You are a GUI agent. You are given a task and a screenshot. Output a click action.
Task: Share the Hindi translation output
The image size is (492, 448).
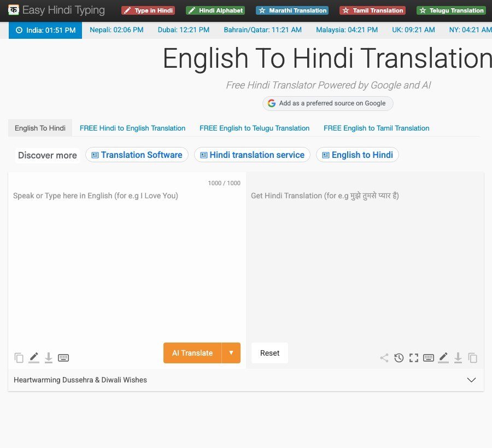(384, 358)
